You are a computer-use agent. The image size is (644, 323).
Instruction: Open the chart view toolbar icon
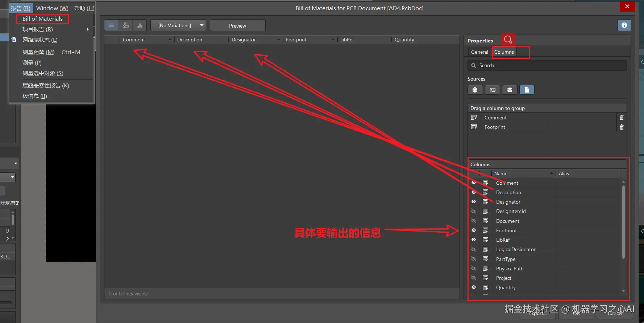140,25
